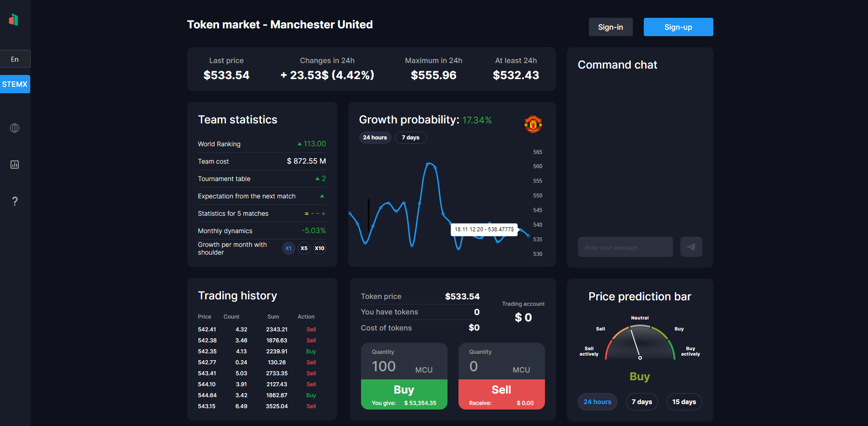Click the app logo in sidebar

click(14, 20)
